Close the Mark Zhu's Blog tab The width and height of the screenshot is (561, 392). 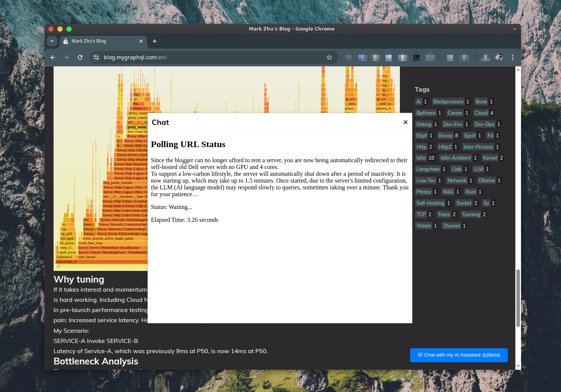pyautogui.click(x=141, y=41)
